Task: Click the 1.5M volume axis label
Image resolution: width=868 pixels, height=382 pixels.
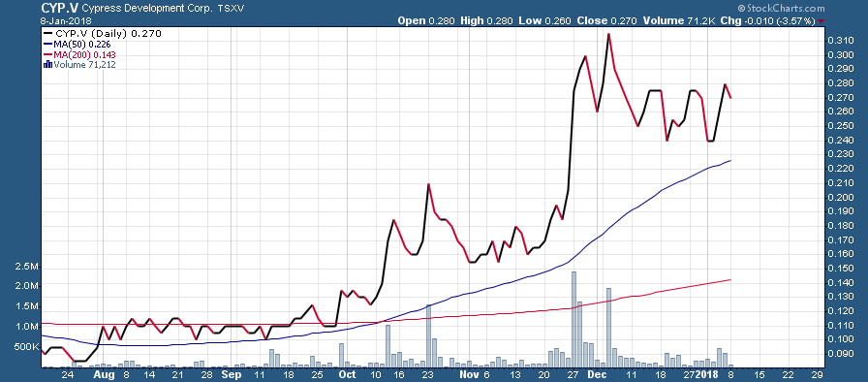Action: tap(26, 306)
